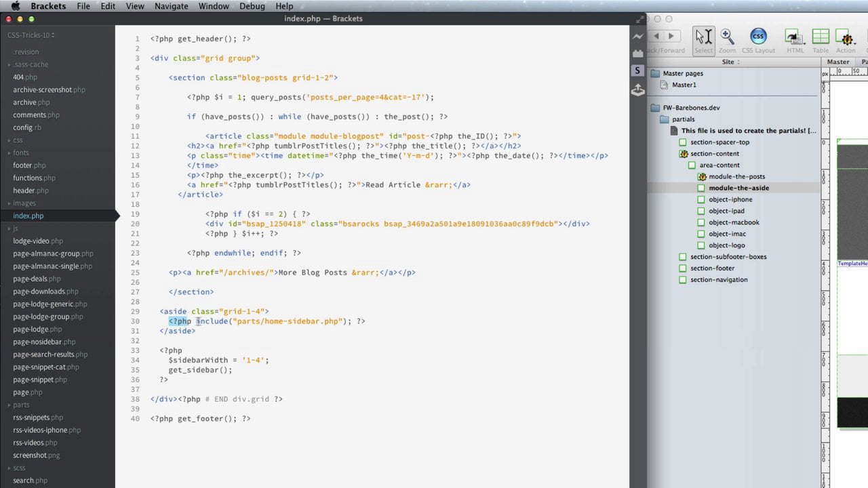868x488 pixels.
Task: Click the S icon in Brackets right toolbar
Action: pyautogui.click(x=637, y=70)
